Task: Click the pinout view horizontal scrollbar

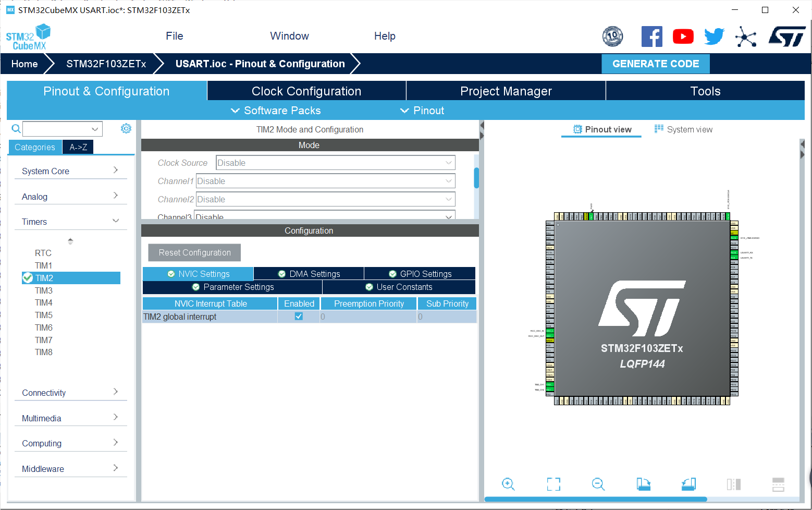Action: pos(596,499)
